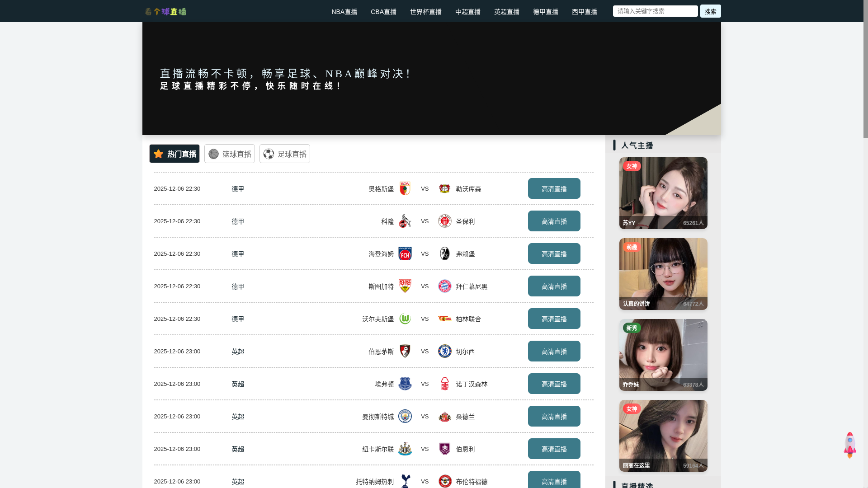Image resolution: width=868 pixels, height=488 pixels.
Task: Select the 热门直播 tab
Action: (175, 154)
